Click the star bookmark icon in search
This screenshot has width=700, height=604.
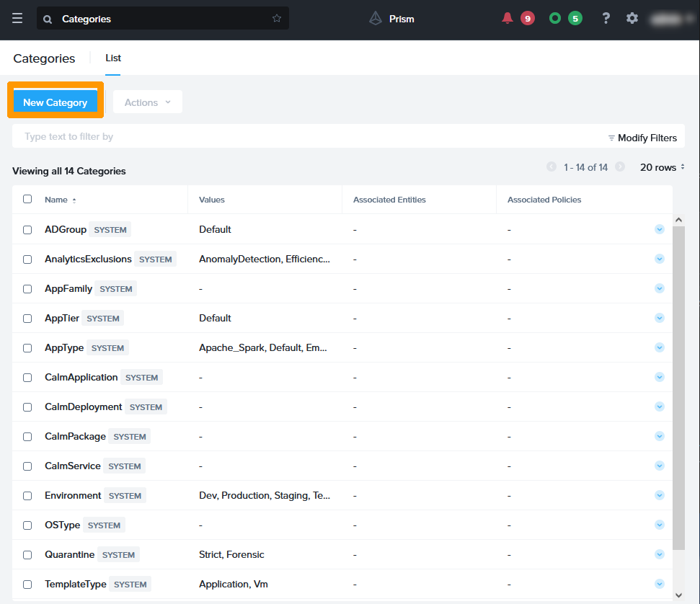277,19
